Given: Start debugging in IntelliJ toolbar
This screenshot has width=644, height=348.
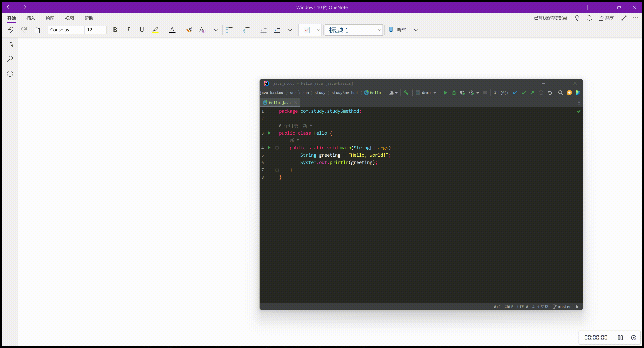Looking at the screenshot, I should click(x=454, y=93).
